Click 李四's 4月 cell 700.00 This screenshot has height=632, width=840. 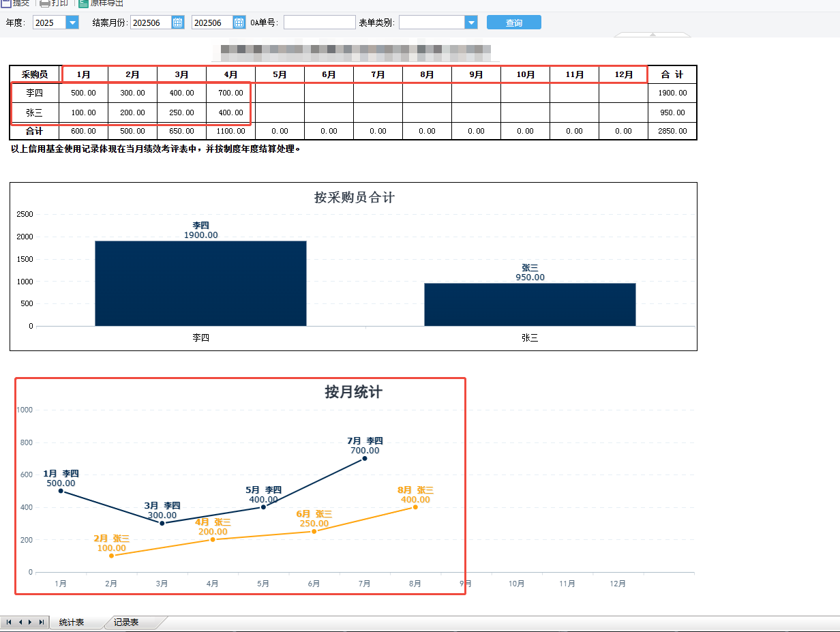(231, 93)
